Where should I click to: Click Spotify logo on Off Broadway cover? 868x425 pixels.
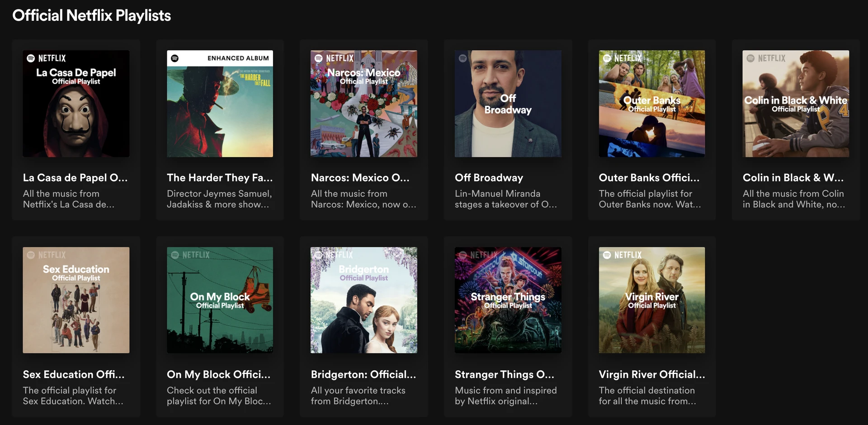(462, 58)
